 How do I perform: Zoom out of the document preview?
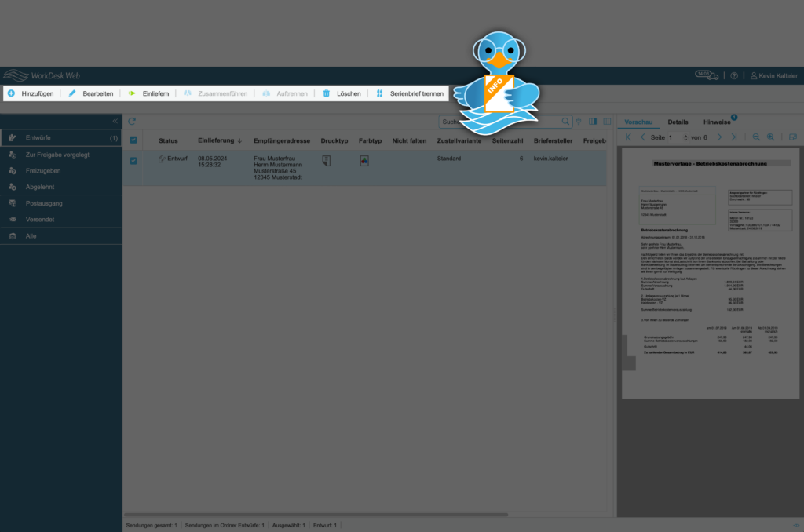pos(756,137)
